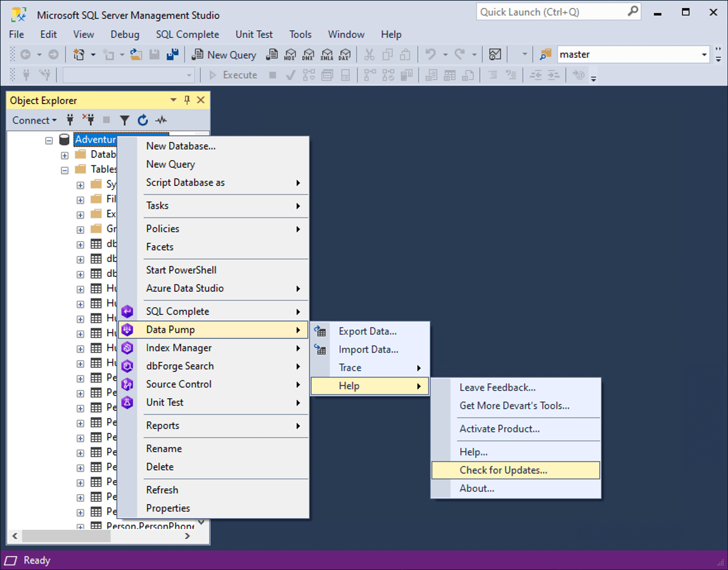The height and width of the screenshot is (570, 728).
Task: Click the MDX query toolbar icon
Action: tap(290, 55)
